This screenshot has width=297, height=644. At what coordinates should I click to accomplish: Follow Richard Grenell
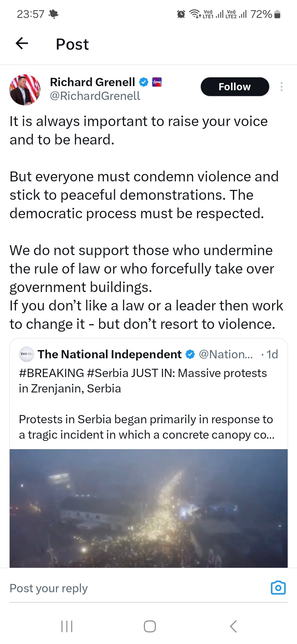click(235, 87)
